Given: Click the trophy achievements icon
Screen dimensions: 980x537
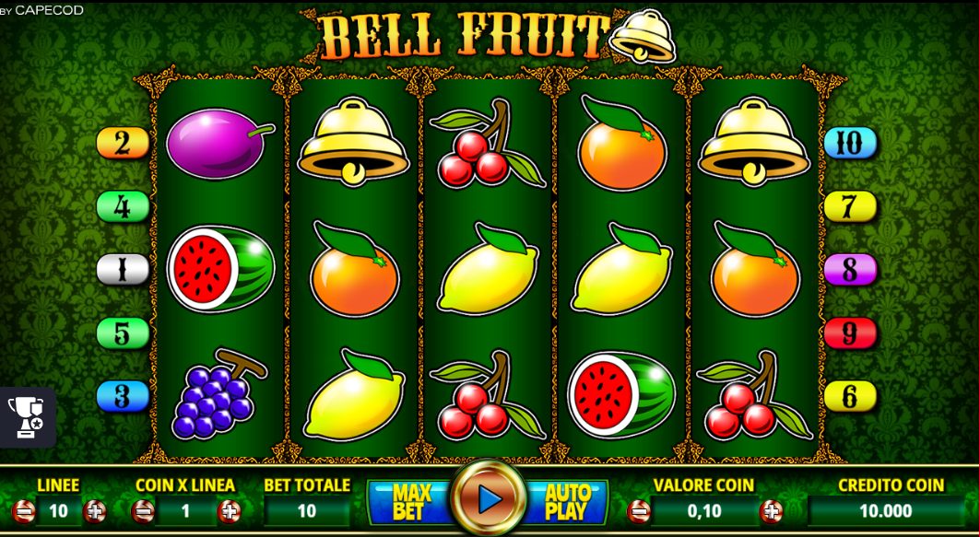Looking at the screenshot, I should point(26,417).
